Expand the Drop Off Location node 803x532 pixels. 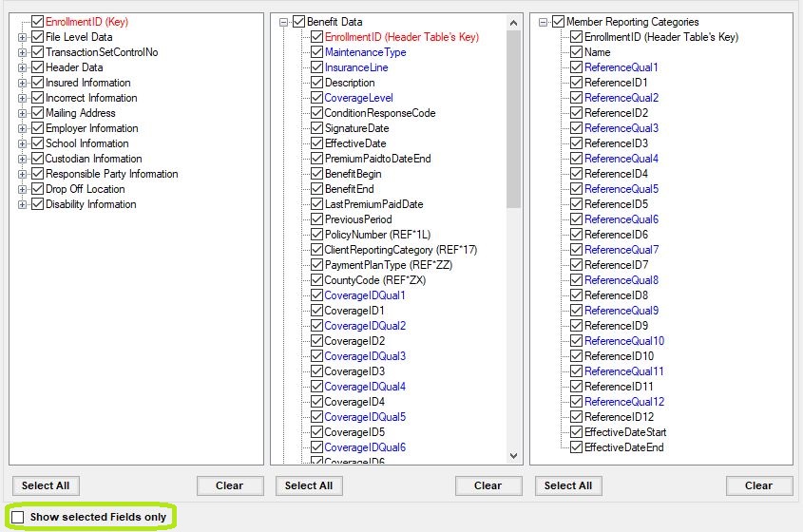[22, 189]
